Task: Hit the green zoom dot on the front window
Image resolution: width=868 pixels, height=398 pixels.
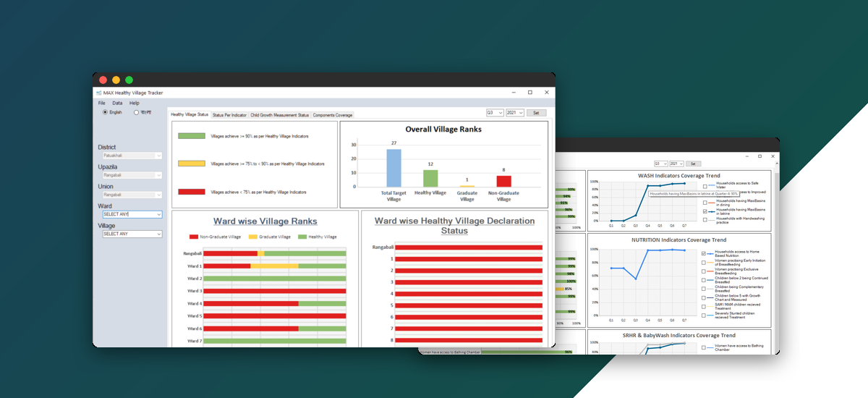Action: tap(129, 80)
